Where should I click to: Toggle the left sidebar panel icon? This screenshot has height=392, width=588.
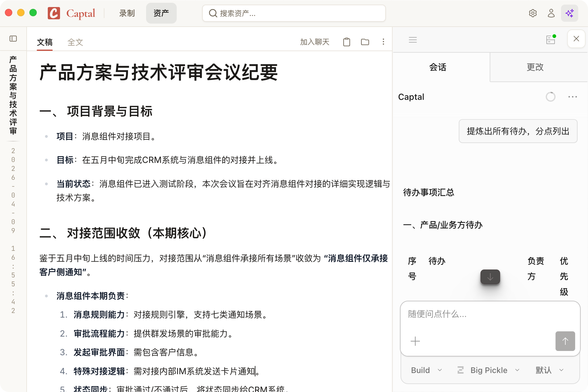pos(13,39)
